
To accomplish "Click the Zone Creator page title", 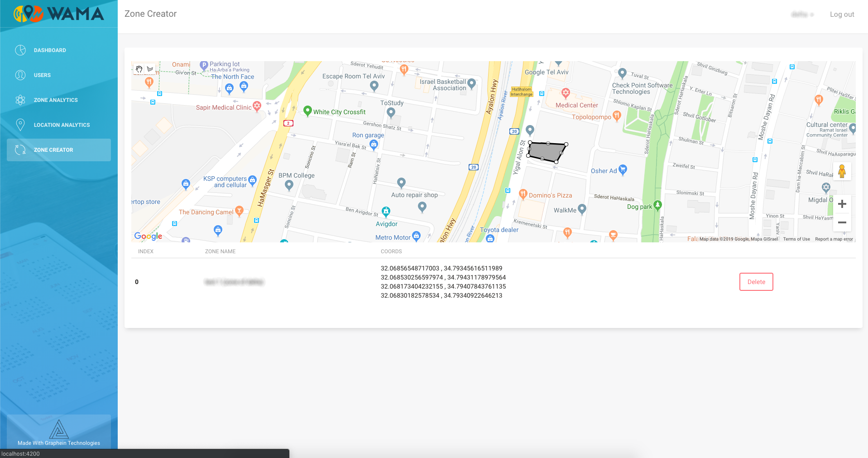I will pos(150,14).
